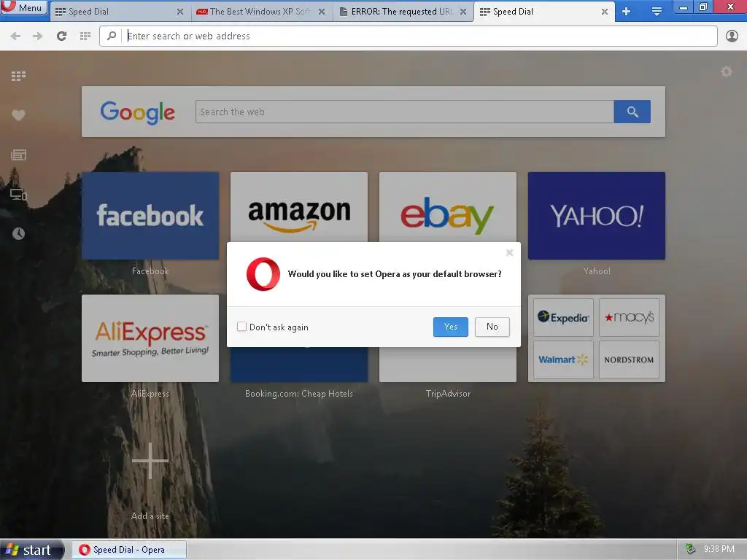Image resolution: width=747 pixels, height=560 pixels.
Task: Open Speed Dial from toolbar grid icon
Action: (85, 36)
